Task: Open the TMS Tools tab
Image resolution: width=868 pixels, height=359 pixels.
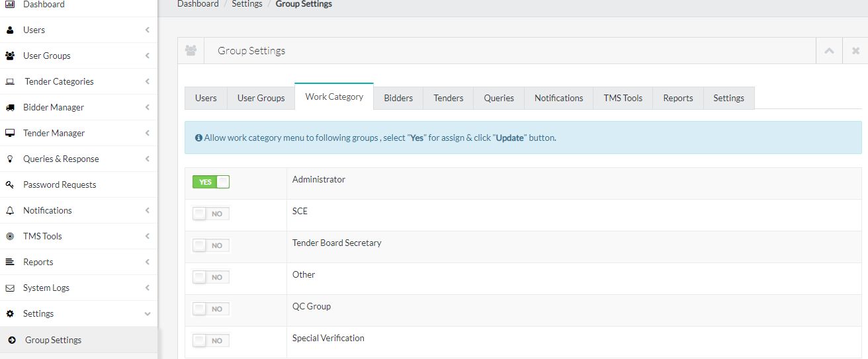Action: (x=623, y=98)
